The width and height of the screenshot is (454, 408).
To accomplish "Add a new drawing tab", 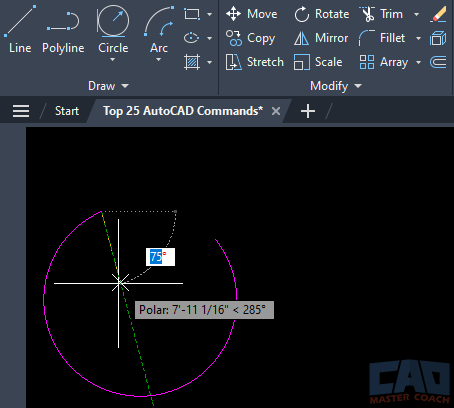I will click(308, 111).
